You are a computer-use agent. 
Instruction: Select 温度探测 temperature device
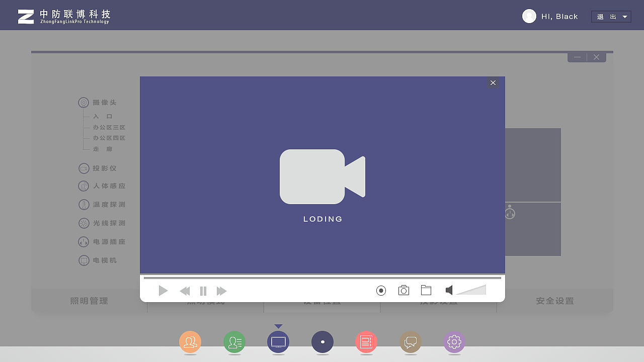tap(109, 205)
